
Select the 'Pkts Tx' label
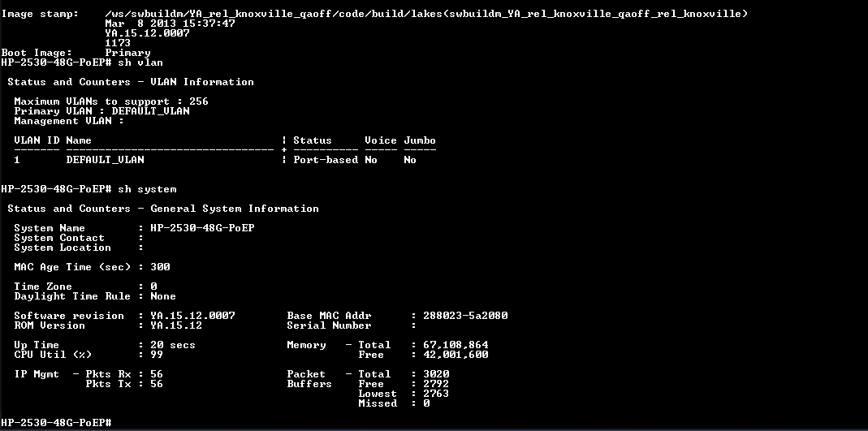tap(108, 384)
